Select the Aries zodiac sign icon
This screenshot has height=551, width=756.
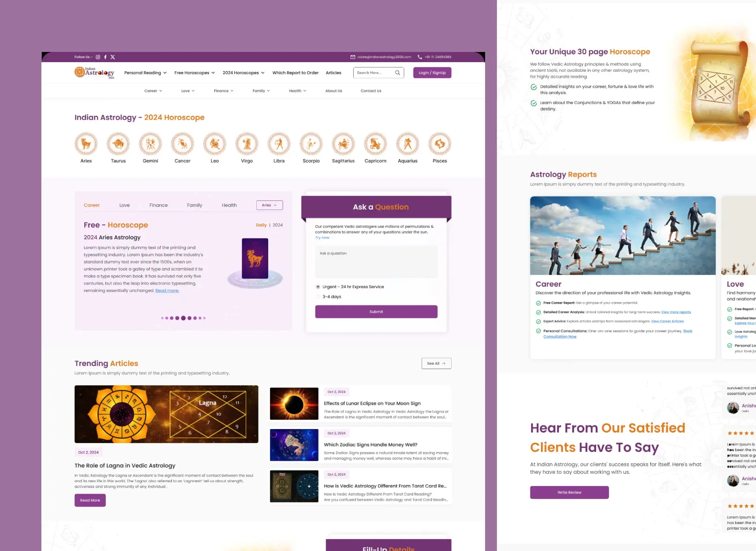[x=86, y=144]
